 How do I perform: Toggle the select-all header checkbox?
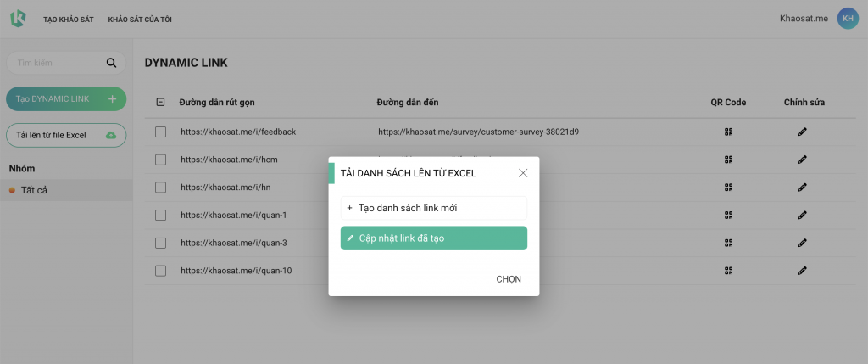160,102
